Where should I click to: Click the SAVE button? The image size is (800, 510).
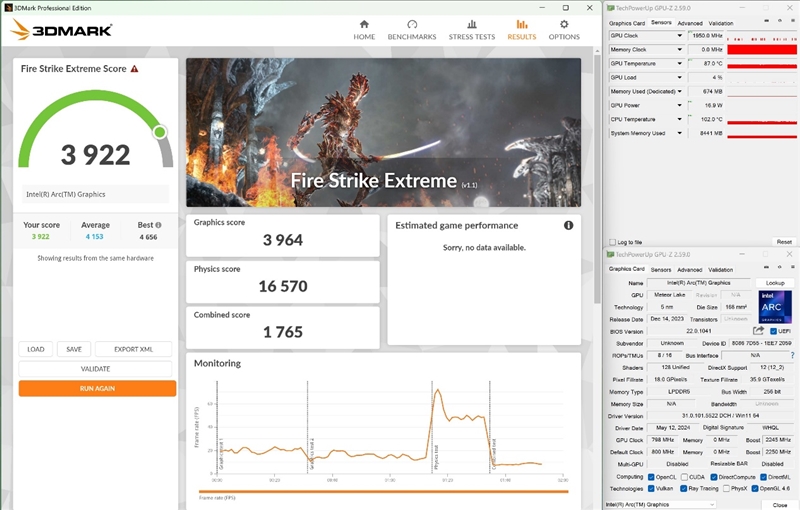[x=74, y=349]
